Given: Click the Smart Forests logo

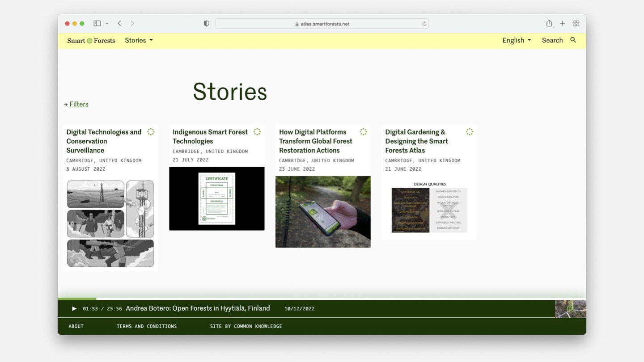Looking at the screenshot, I should (x=91, y=41).
